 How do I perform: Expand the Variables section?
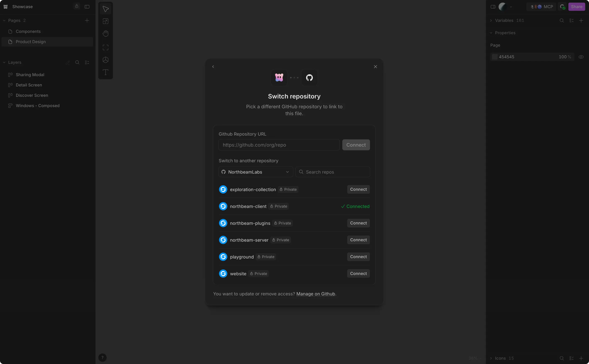[491, 21]
